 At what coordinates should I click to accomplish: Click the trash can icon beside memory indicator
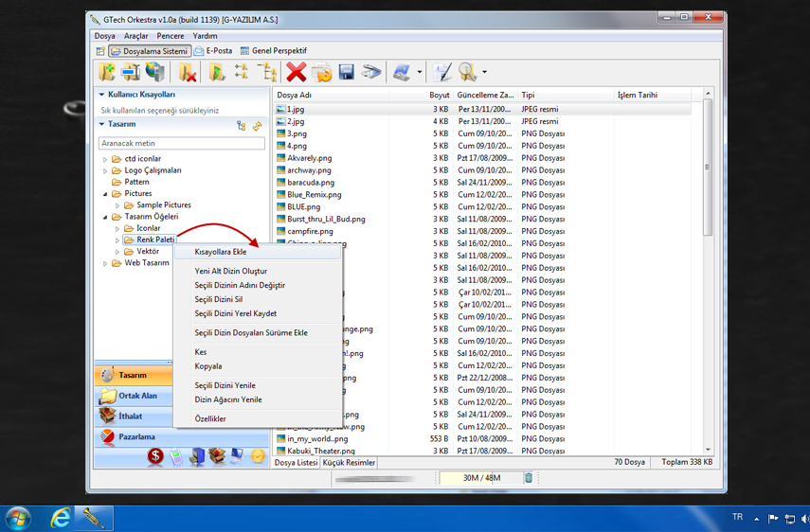click(529, 478)
